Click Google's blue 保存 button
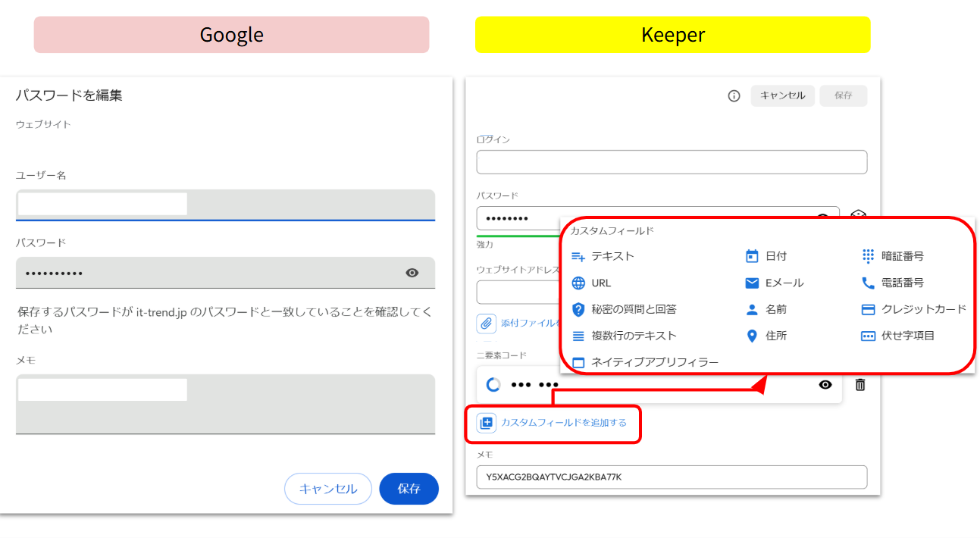 point(409,489)
